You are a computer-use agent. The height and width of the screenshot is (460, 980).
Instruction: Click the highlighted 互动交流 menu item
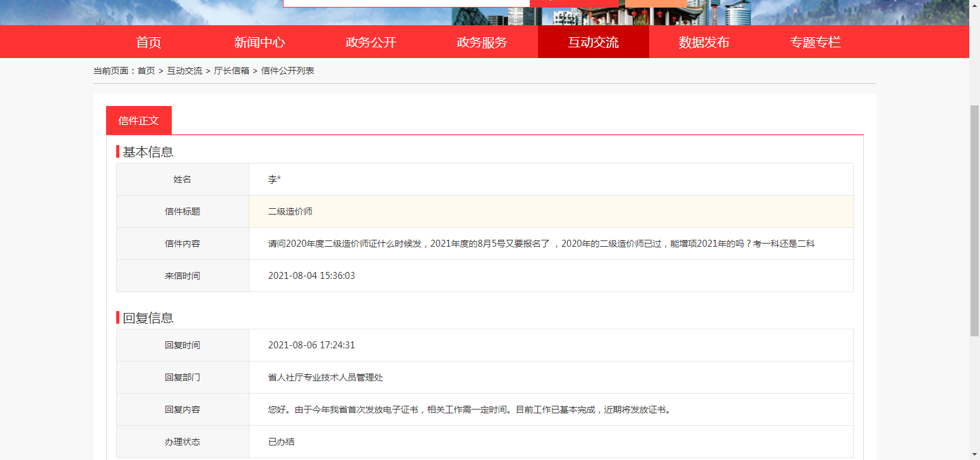point(593,42)
